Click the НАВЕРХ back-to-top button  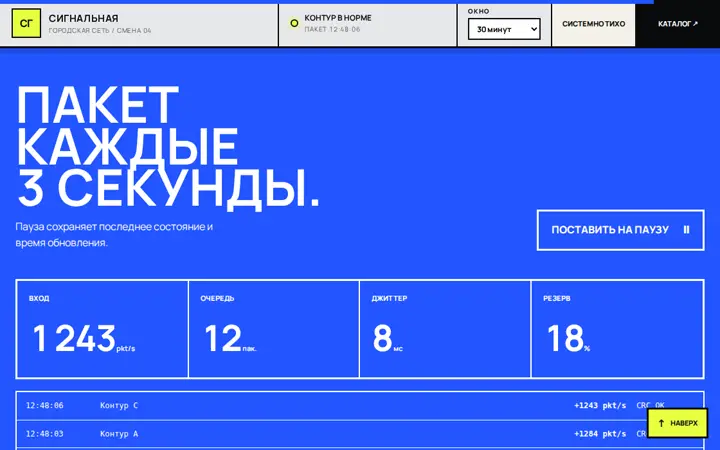click(x=677, y=423)
